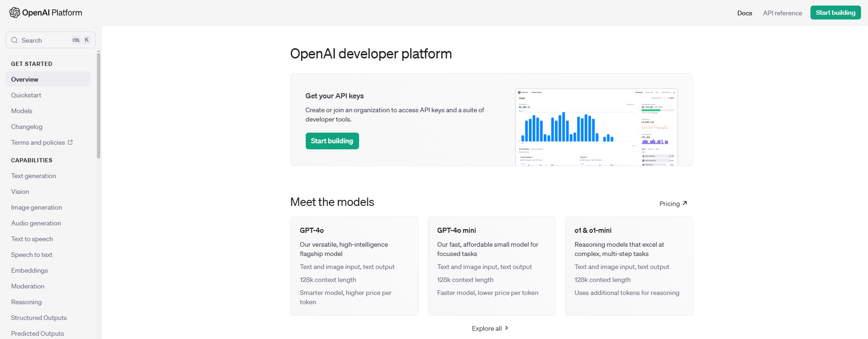Click the GET STARTED section label

pyautogui.click(x=32, y=64)
